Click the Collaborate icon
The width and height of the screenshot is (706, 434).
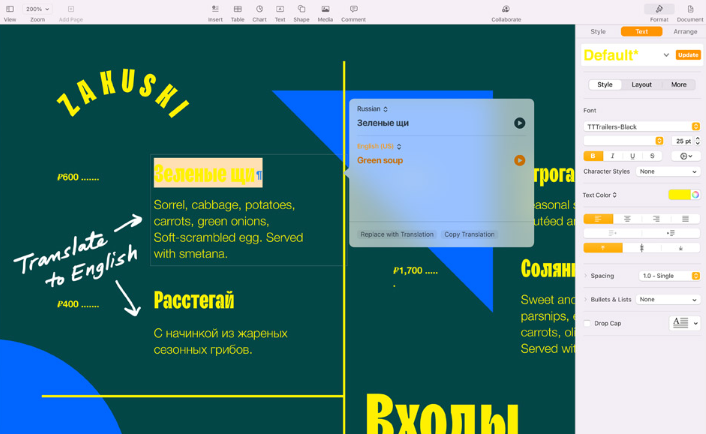click(506, 9)
